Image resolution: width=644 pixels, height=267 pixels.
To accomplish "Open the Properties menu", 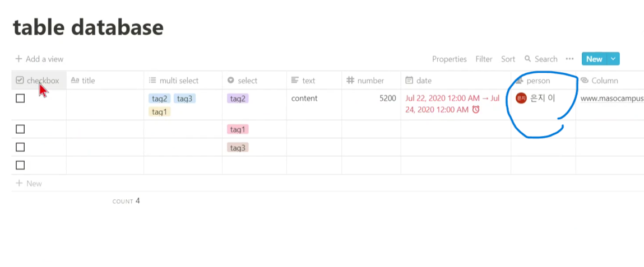I will [450, 59].
